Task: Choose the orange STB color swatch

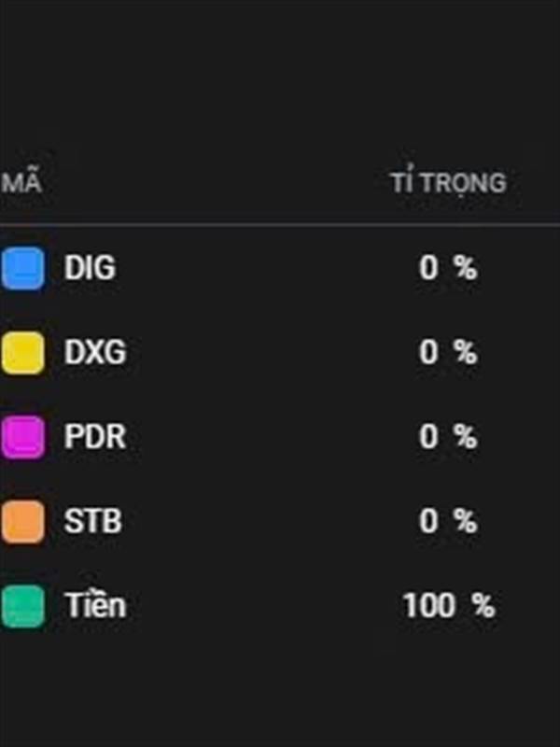Action: point(22,522)
